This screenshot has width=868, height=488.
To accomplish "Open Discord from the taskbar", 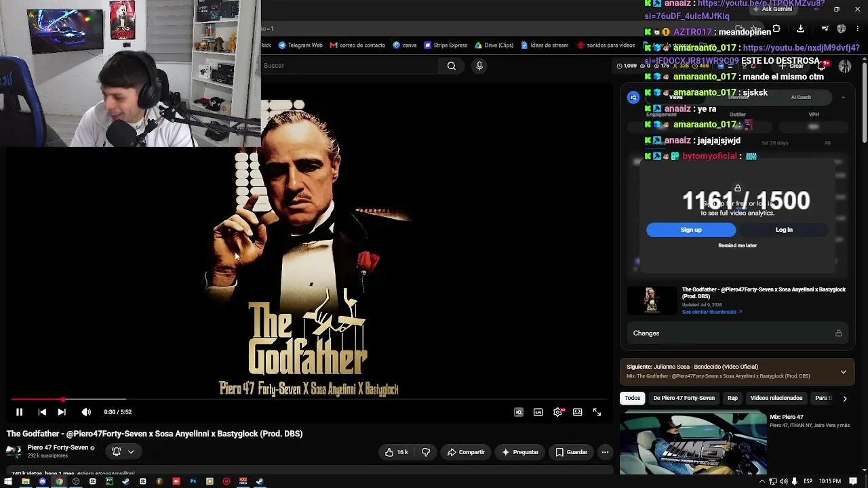I will (42, 482).
